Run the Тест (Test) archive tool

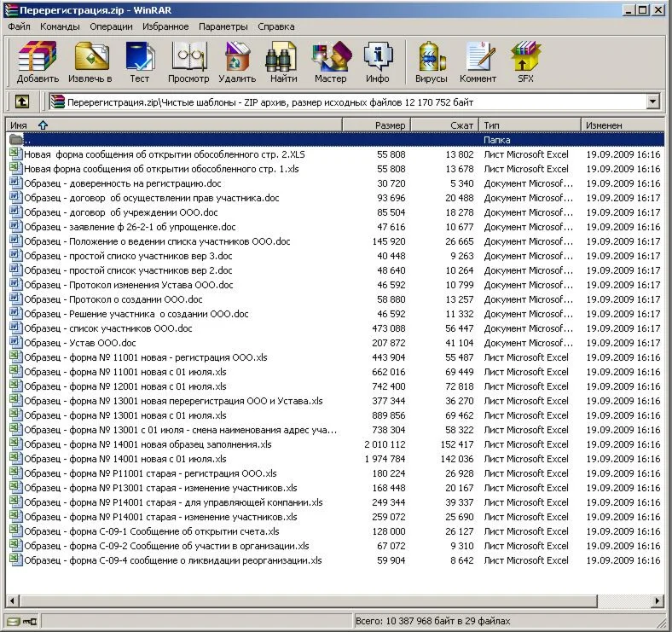coord(139,62)
